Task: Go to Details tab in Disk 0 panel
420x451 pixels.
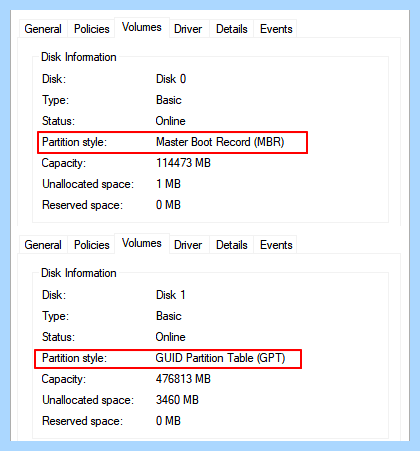Action: tap(232, 29)
